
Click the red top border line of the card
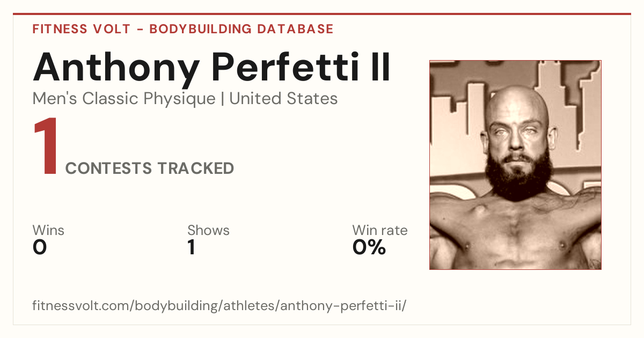point(322,14)
